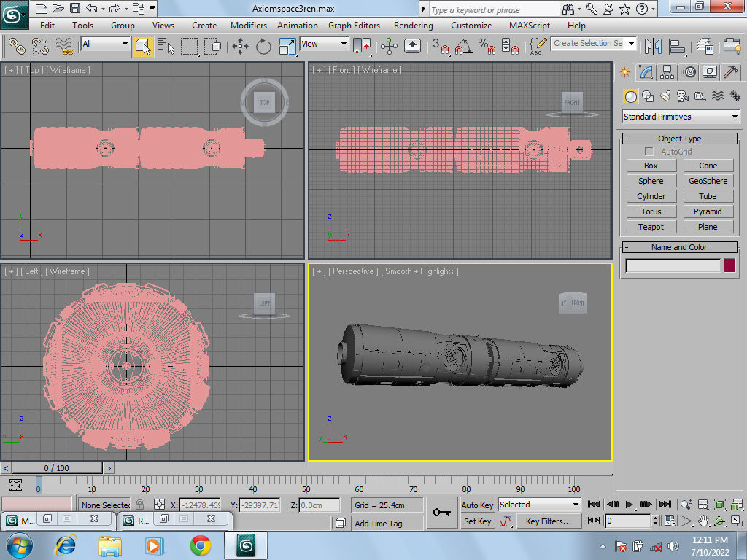Screen dimensions: 747x560
Task: Toggle Angle Snap
Action: [x=463, y=46]
